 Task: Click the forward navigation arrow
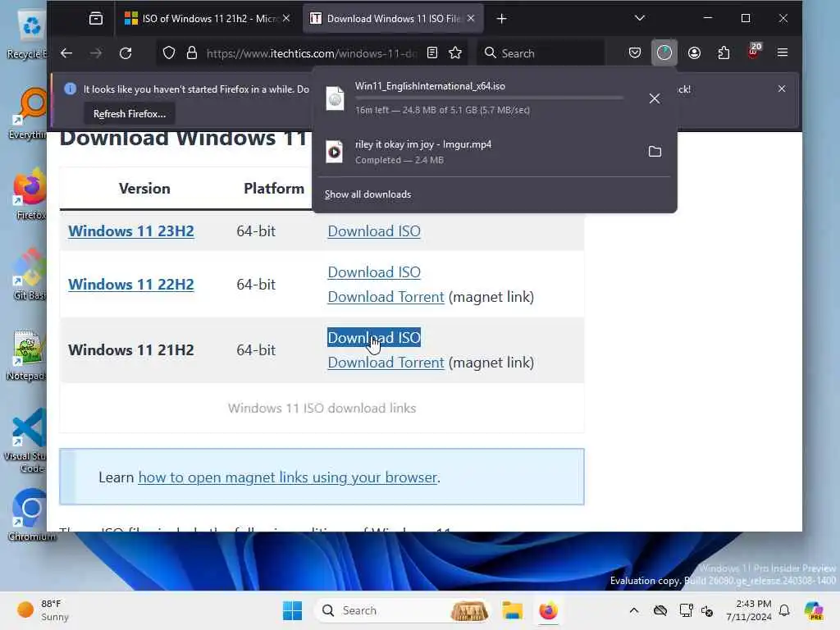click(96, 53)
